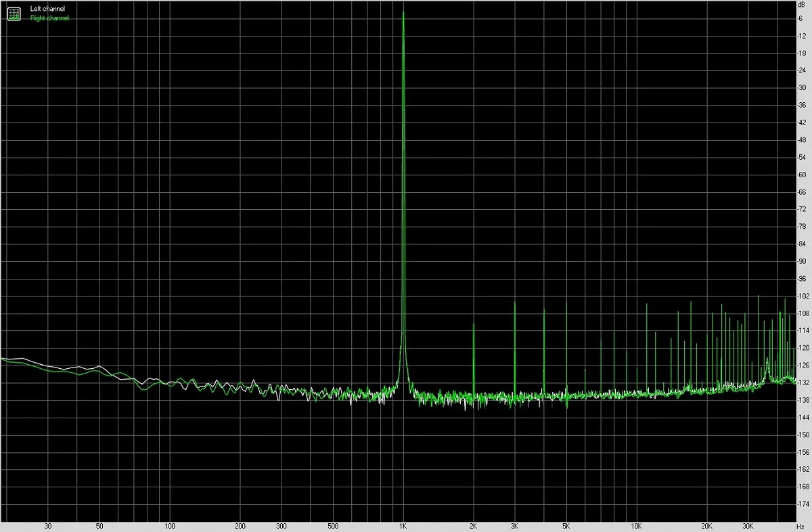Click the -24 dB axis label
Image resolution: width=812 pixels, height=532 pixels.
click(803, 70)
